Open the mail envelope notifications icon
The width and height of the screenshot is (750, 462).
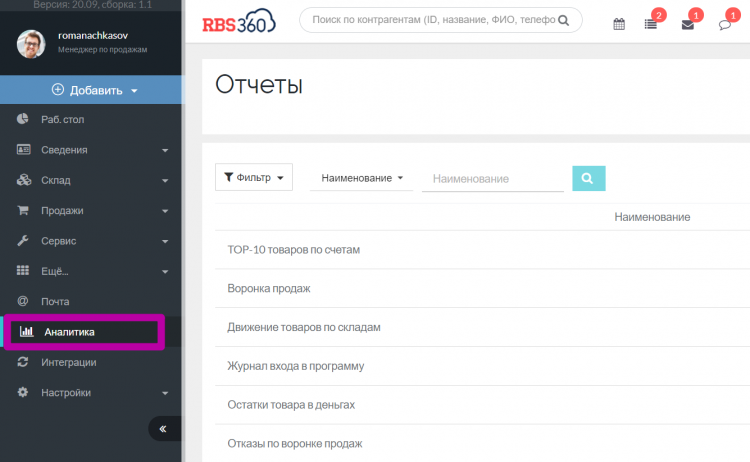[x=688, y=25]
